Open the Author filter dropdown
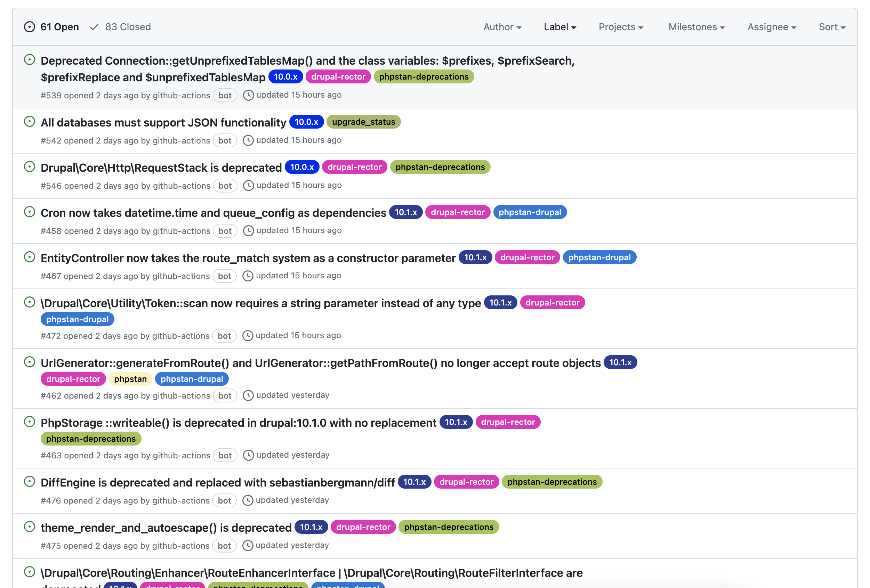The width and height of the screenshot is (870, 588). (502, 27)
